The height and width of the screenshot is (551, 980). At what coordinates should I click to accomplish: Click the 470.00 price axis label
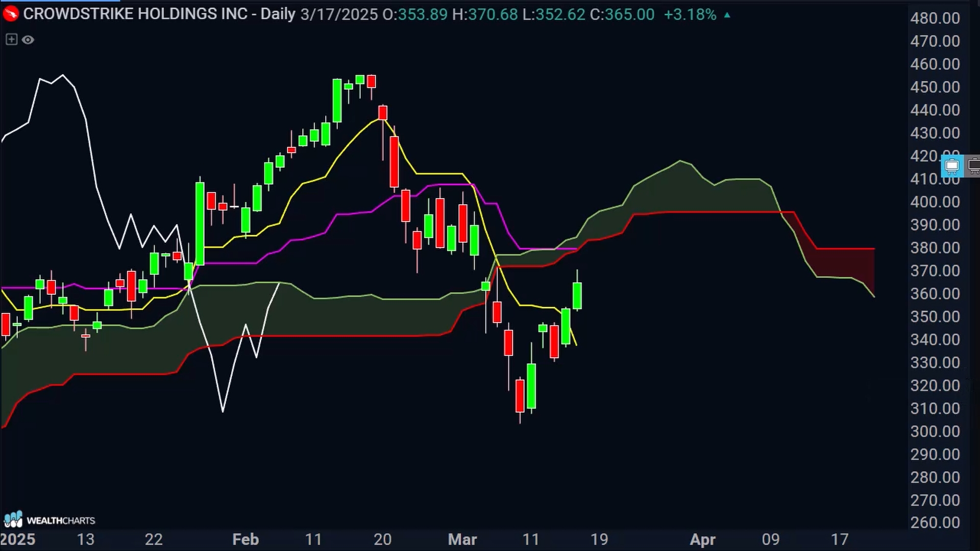(x=935, y=41)
